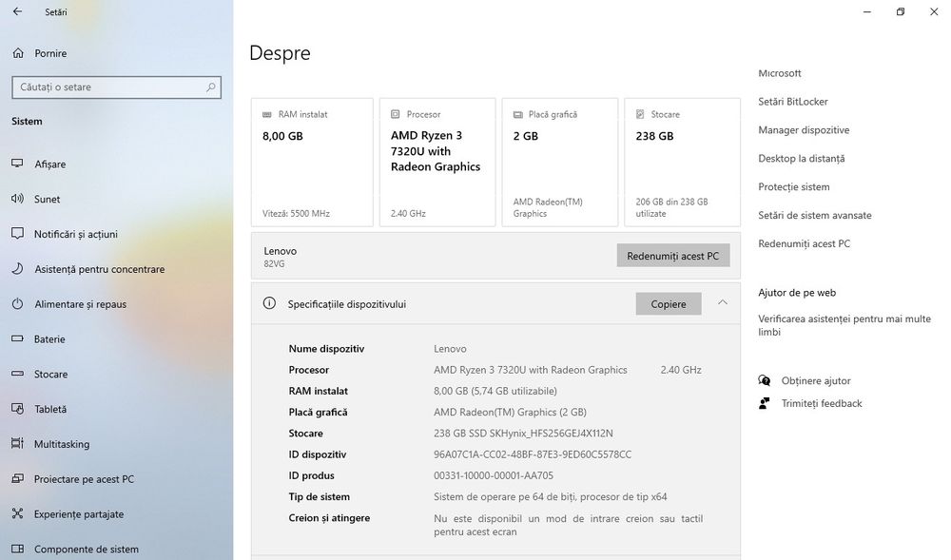Open Manager dispozitive link
The height and width of the screenshot is (560, 951).
804,130
